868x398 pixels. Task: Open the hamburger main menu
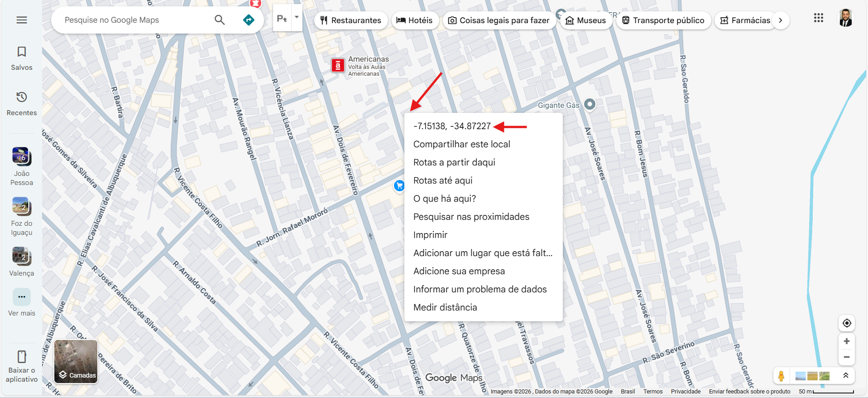coord(22,20)
